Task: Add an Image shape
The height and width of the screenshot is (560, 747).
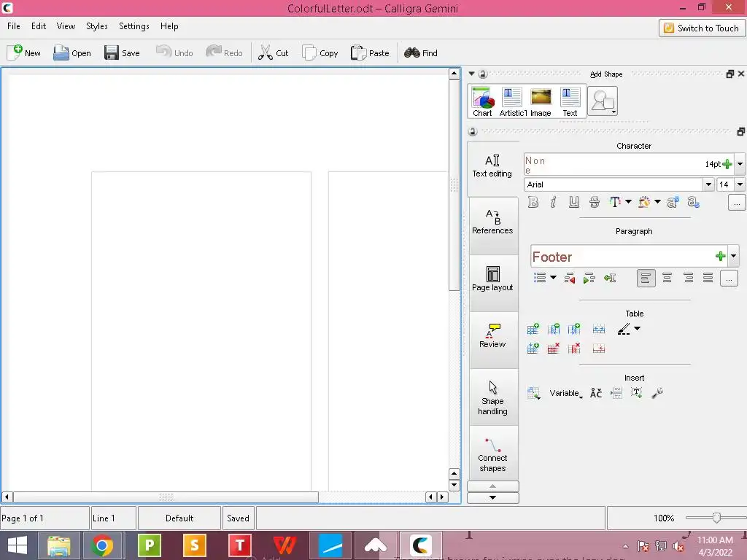Action: tap(541, 102)
